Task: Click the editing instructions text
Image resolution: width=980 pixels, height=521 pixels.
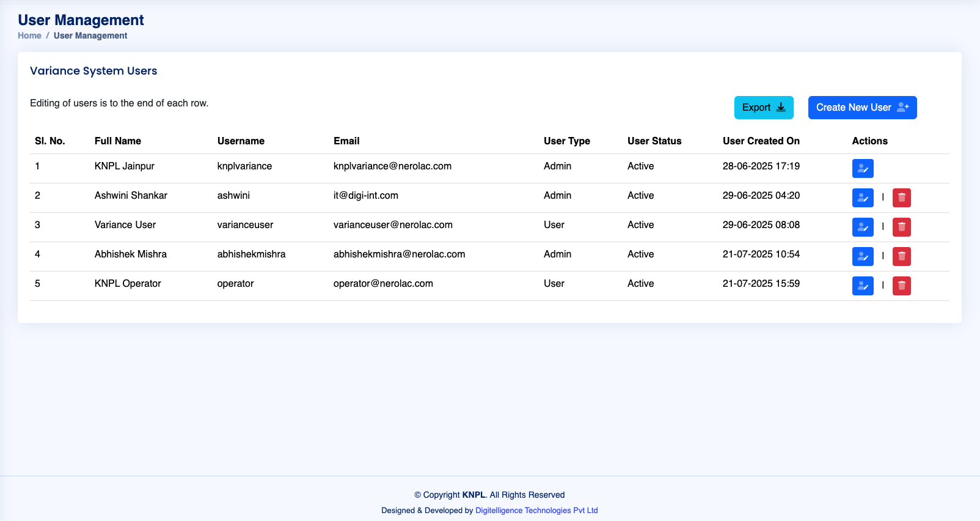Action: click(119, 103)
